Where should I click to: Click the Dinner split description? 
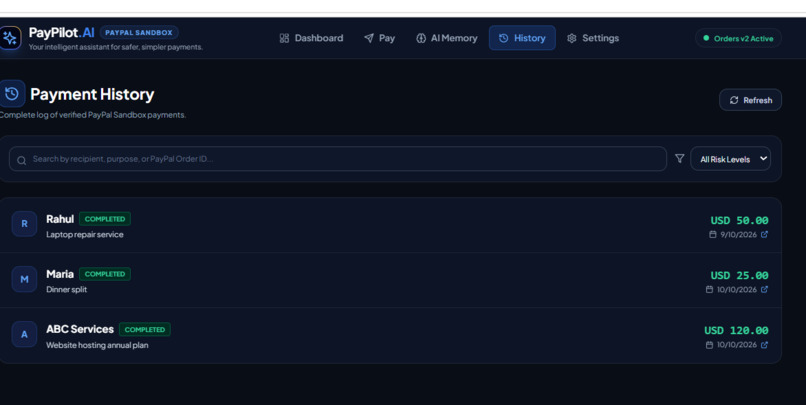point(67,289)
